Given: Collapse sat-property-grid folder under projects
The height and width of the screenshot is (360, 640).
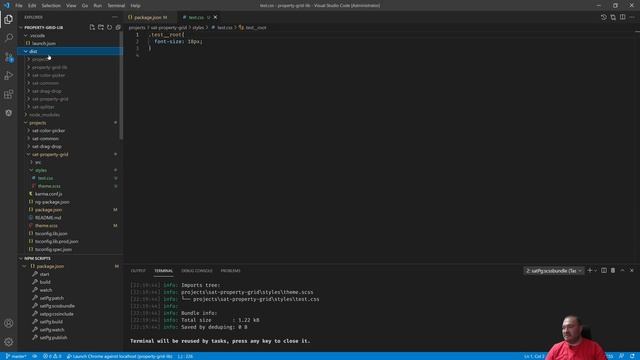Looking at the screenshot, I should click(50, 154).
